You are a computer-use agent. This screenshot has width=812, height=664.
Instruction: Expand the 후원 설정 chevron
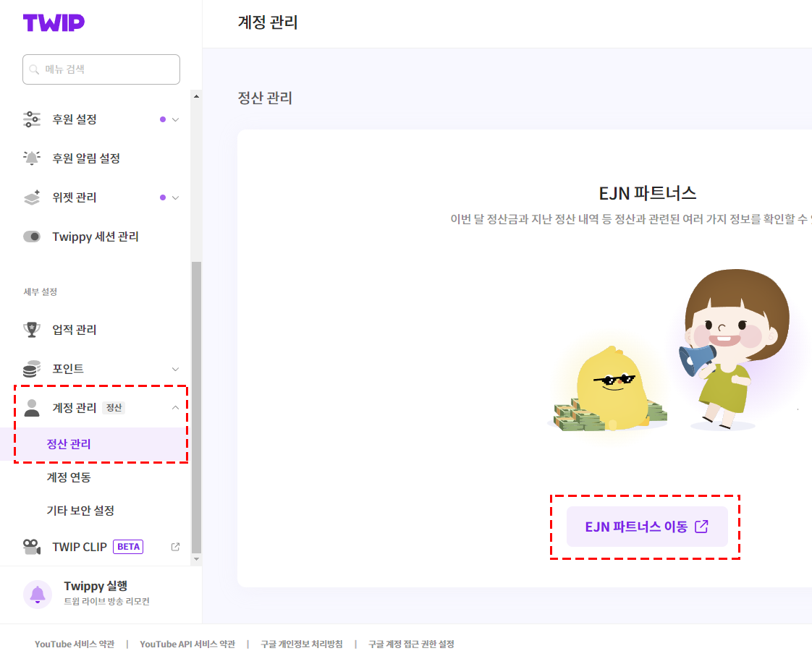pyautogui.click(x=176, y=119)
